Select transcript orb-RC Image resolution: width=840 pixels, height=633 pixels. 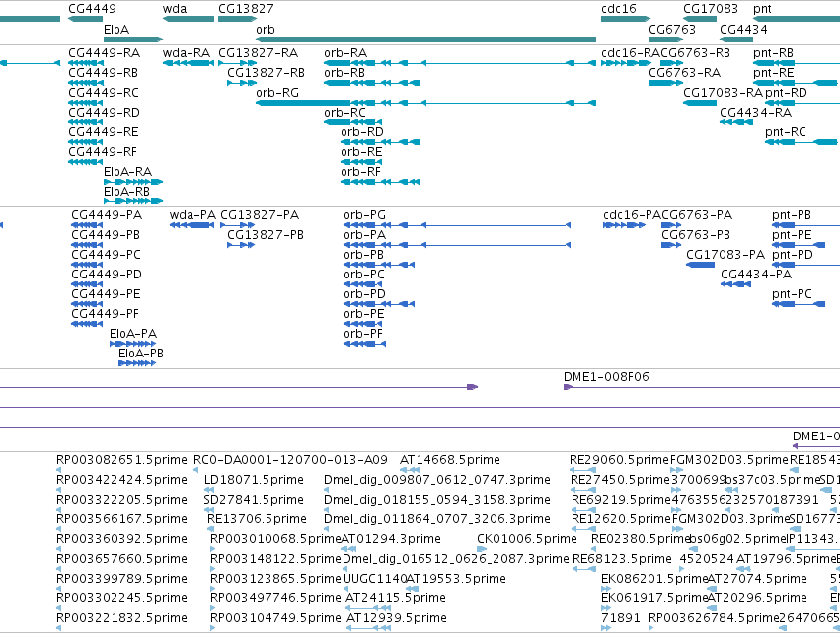[x=345, y=113]
